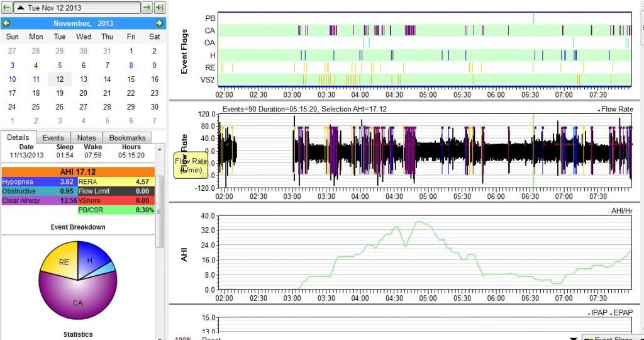Open the Notes tab

86,138
